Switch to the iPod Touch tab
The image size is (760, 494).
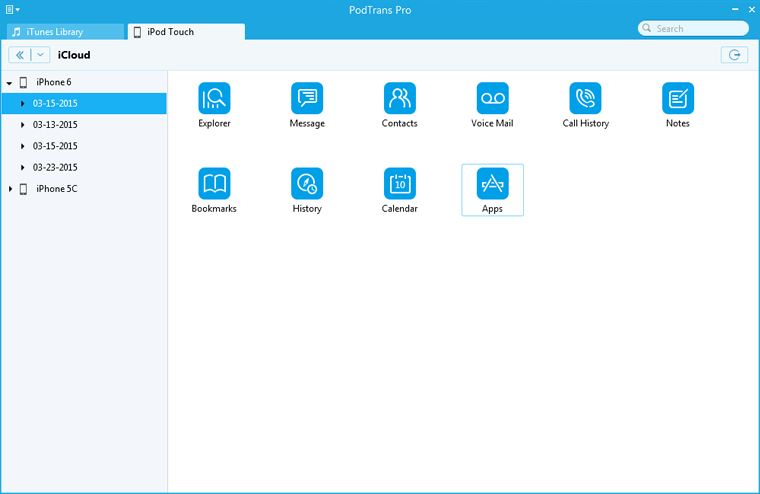(x=185, y=32)
